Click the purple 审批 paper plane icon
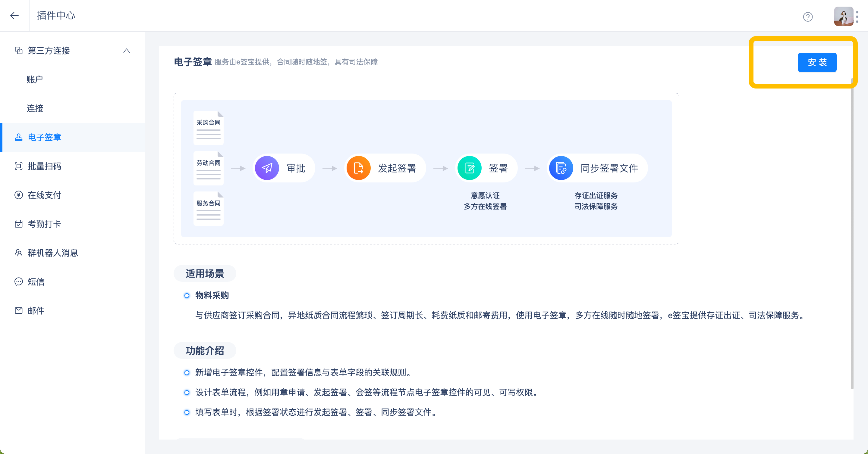This screenshot has width=868, height=454. [267, 168]
